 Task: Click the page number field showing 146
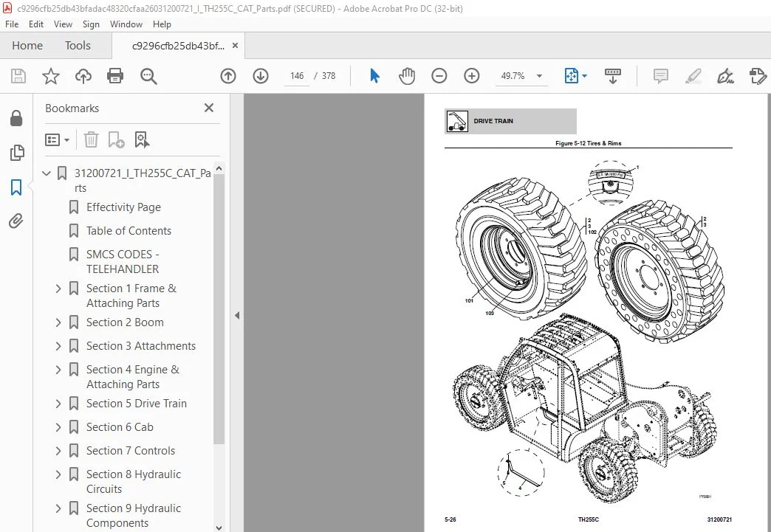tap(296, 76)
